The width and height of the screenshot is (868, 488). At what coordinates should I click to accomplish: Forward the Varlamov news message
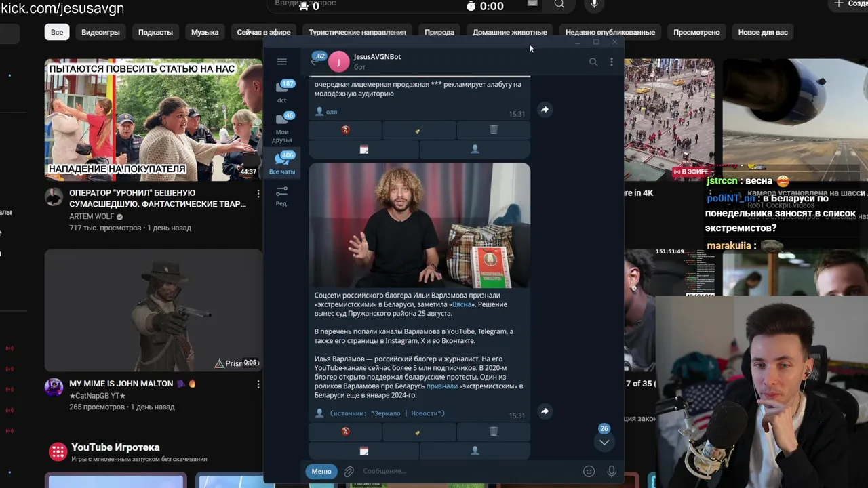click(x=545, y=411)
